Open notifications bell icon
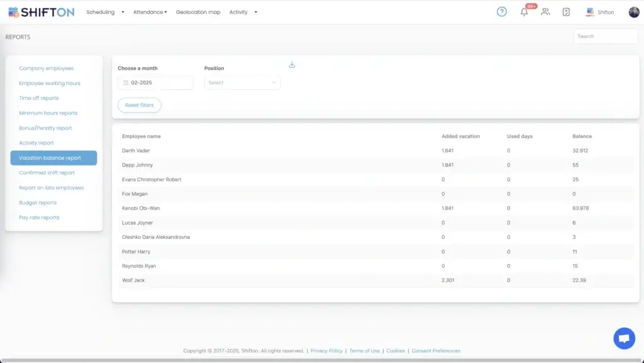 point(524,12)
